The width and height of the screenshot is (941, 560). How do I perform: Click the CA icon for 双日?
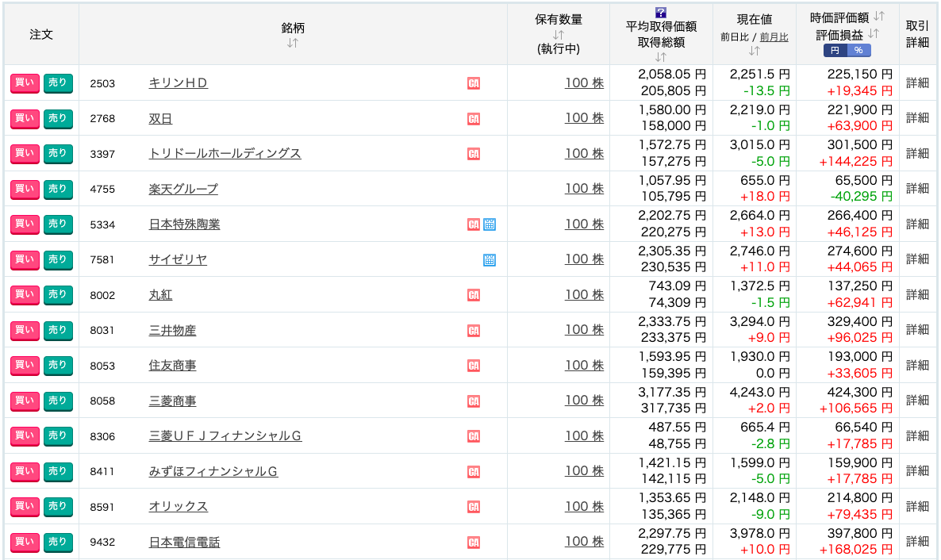click(474, 119)
